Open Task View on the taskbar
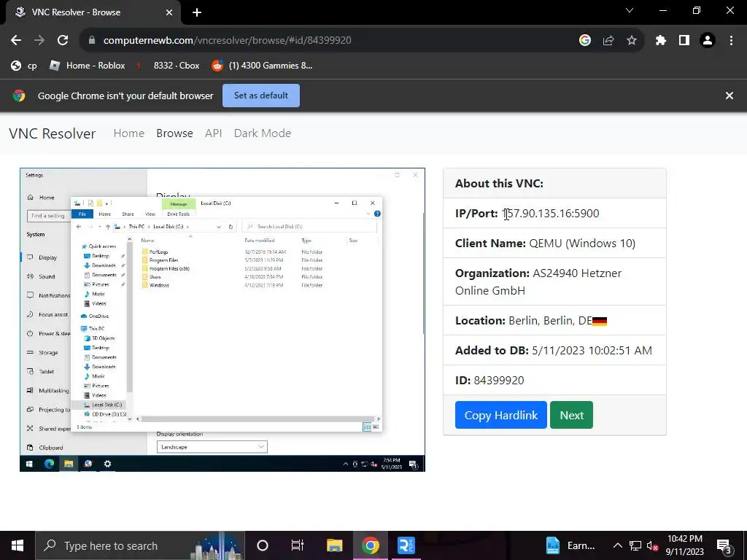 298,545
